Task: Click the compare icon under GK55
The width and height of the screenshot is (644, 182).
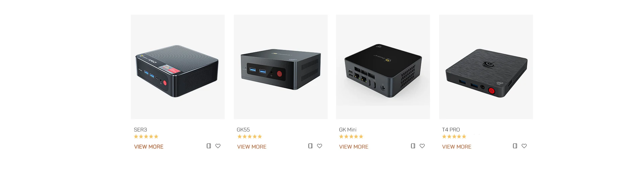Action: click(310, 146)
